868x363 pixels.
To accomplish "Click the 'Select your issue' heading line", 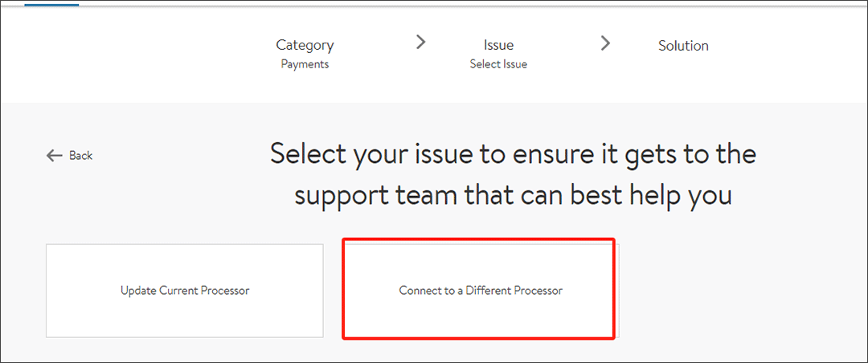I will (513, 153).
